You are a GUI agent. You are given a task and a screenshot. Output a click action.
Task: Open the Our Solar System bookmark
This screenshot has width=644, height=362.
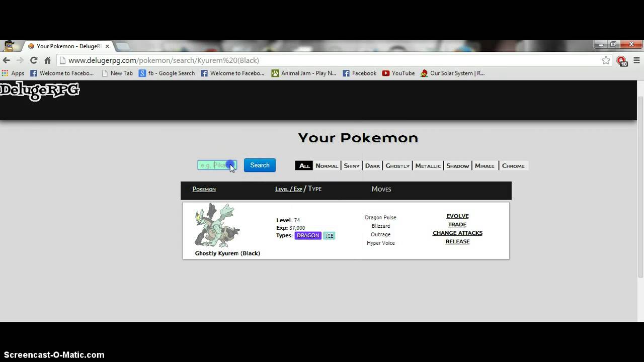coord(452,73)
